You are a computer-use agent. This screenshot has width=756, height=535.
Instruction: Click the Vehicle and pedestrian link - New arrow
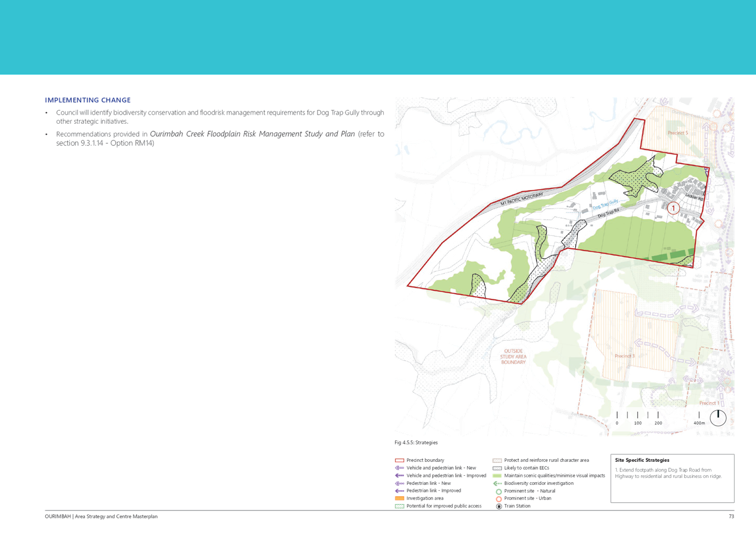click(x=400, y=468)
